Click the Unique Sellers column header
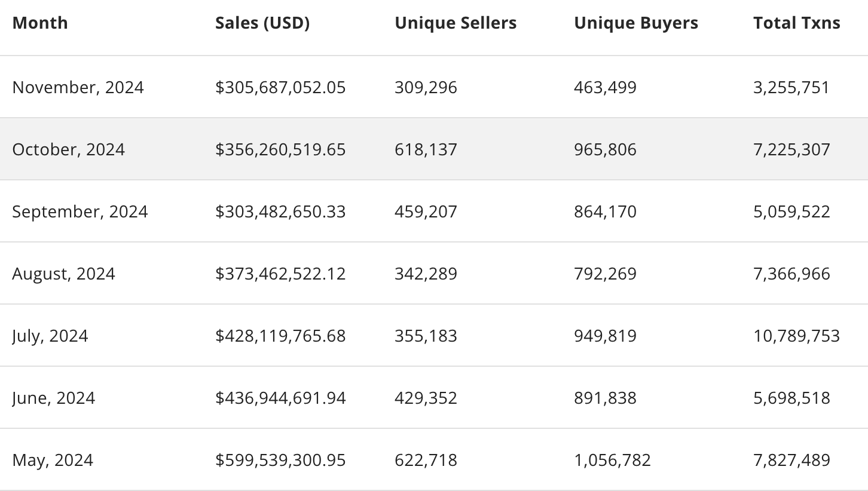868x491 pixels. point(456,23)
